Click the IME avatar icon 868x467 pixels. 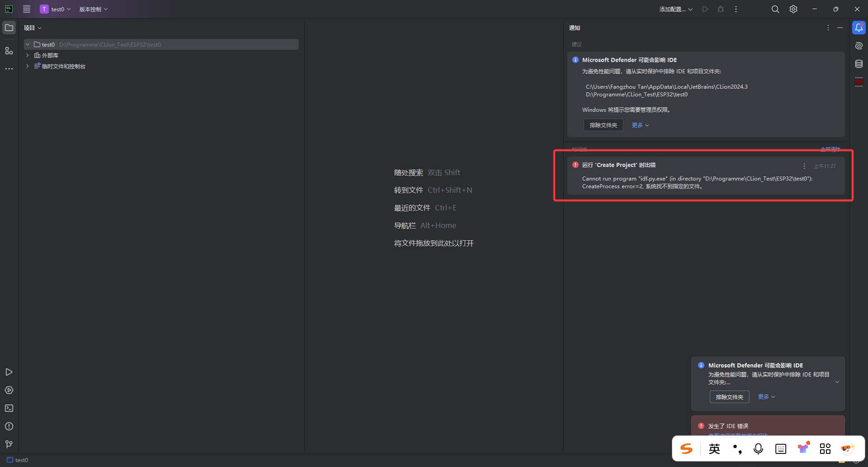(848, 448)
